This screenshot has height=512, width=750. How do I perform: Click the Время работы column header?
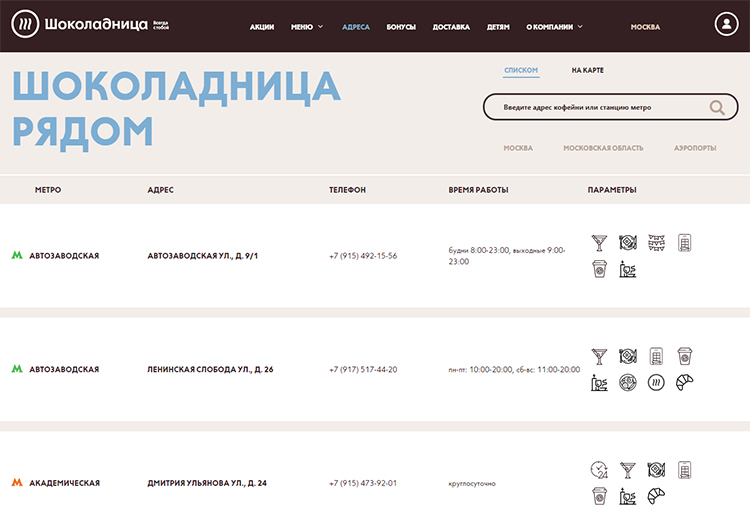pyautogui.click(x=478, y=190)
